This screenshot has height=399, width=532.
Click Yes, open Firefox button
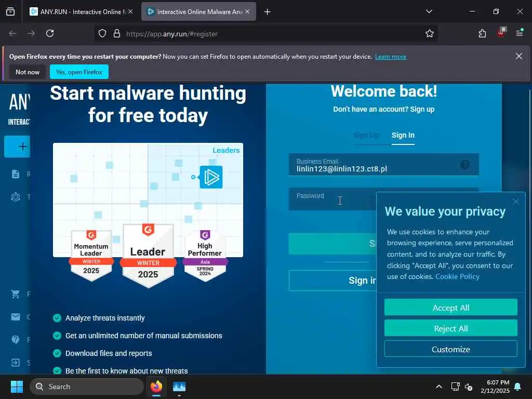[x=79, y=72]
